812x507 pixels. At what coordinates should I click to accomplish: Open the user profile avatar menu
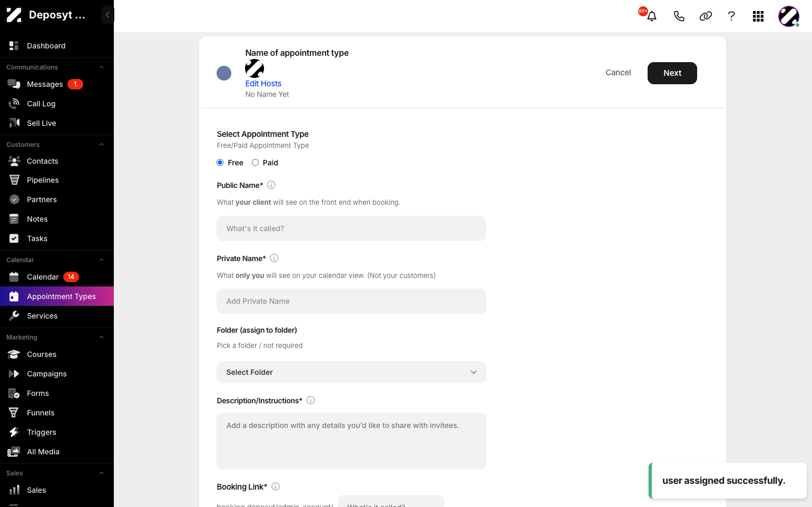point(789,16)
